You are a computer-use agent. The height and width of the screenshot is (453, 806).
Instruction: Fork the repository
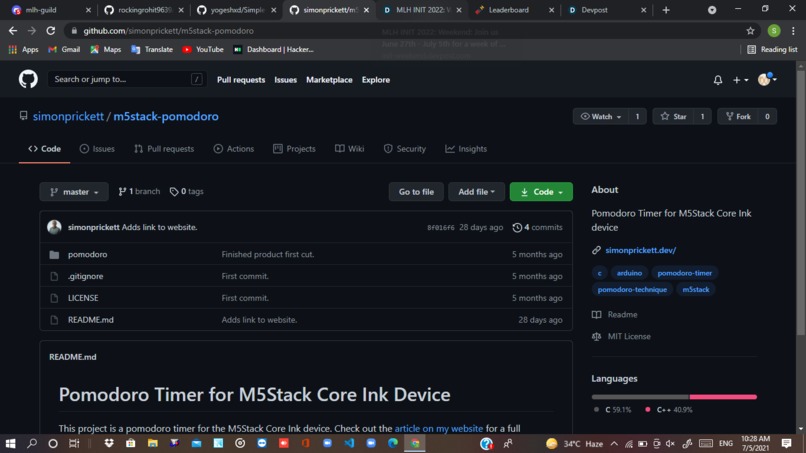[738, 117]
